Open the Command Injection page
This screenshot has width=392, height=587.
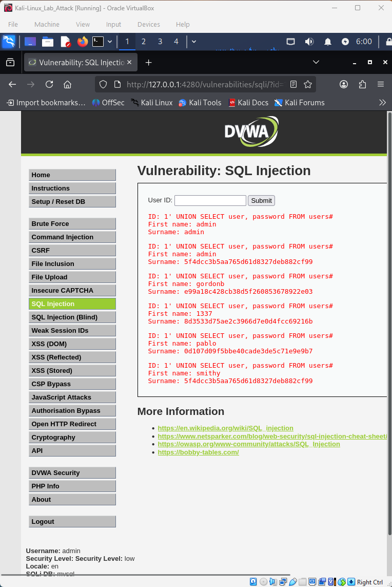[72, 237]
